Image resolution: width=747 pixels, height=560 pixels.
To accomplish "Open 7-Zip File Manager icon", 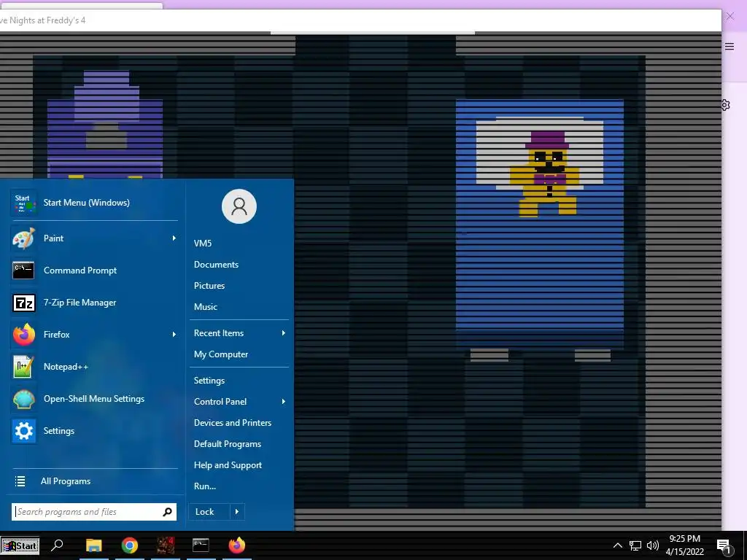I will click(x=23, y=303).
